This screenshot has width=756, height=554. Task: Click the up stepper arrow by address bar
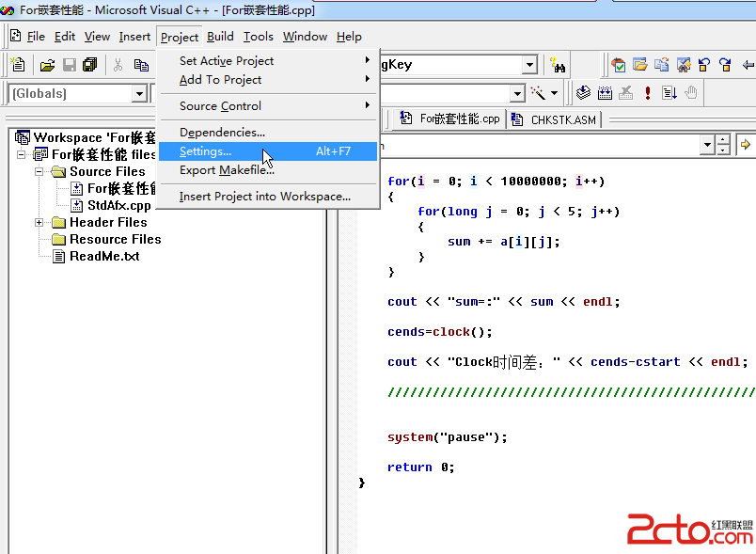[723, 140]
